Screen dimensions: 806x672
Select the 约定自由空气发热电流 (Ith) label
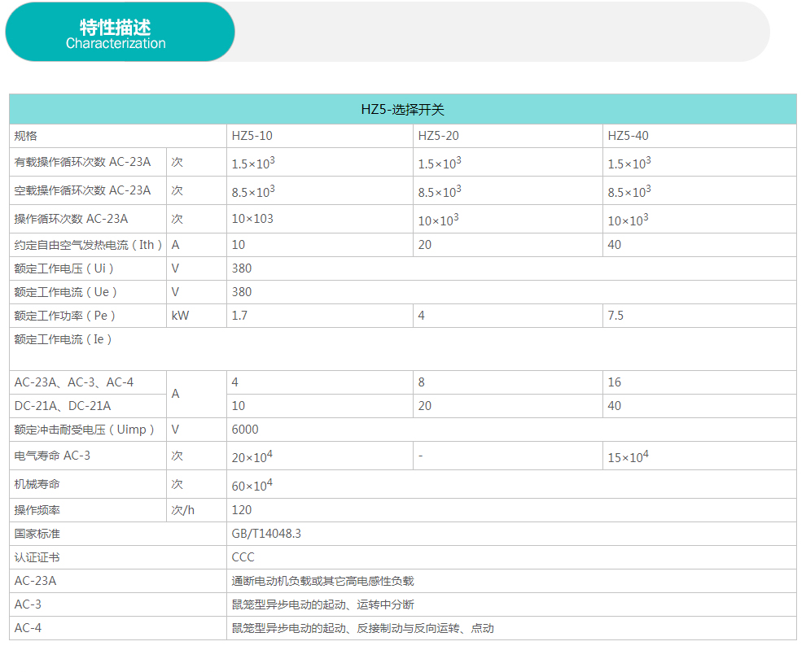pos(88,245)
